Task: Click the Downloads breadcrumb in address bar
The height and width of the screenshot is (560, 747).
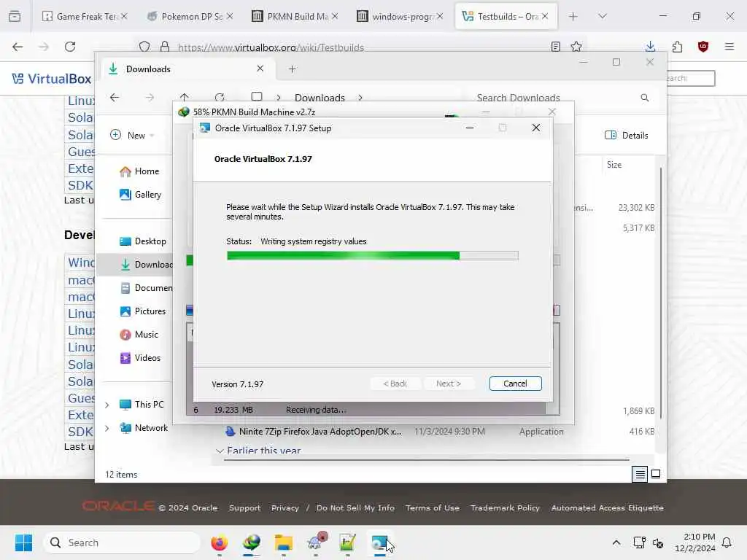Action: (320, 98)
